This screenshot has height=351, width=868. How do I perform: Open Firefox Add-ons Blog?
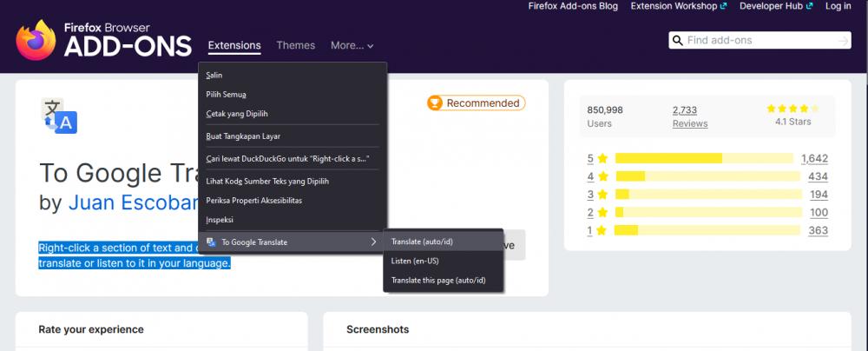(573, 6)
